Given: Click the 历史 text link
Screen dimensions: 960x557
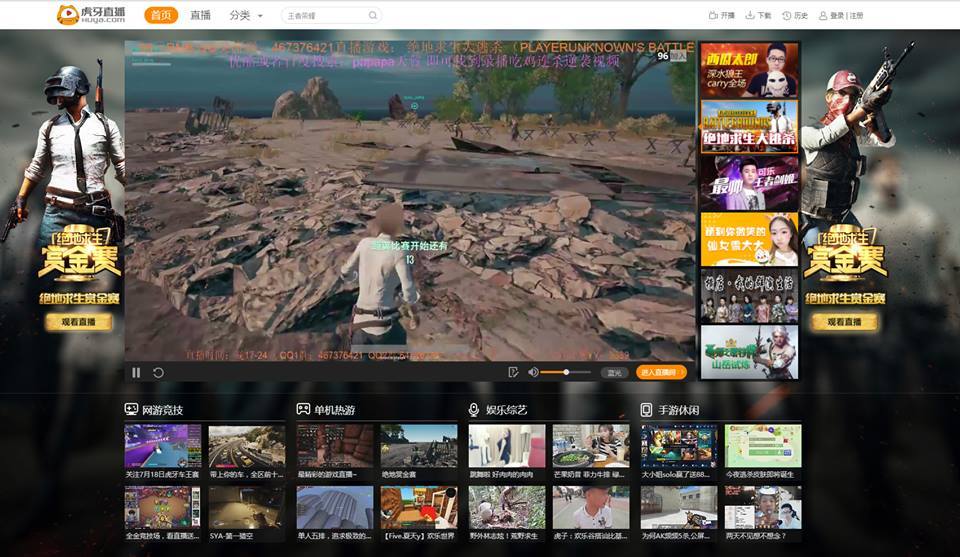Looking at the screenshot, I should click(x=801, y=15).
